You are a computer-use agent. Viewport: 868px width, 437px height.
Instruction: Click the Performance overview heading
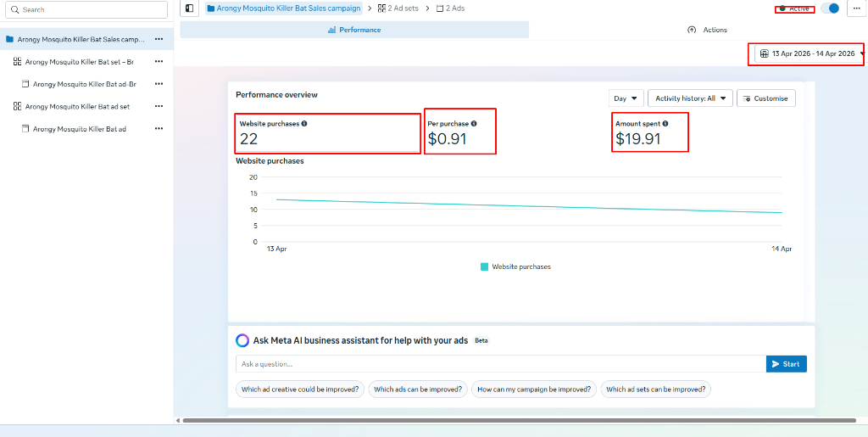(x=277, y=95)
